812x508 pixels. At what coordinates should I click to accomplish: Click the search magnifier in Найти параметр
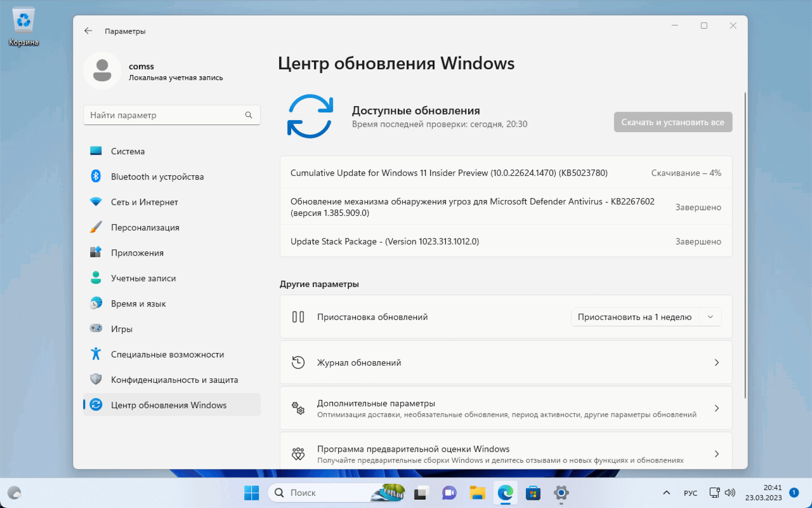pyautogui.click(x=249, y=116)
